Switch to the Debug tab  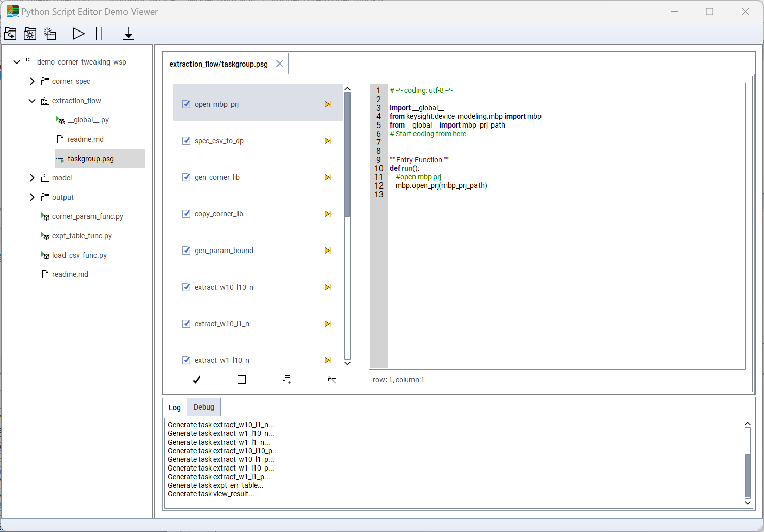[204, 407]
